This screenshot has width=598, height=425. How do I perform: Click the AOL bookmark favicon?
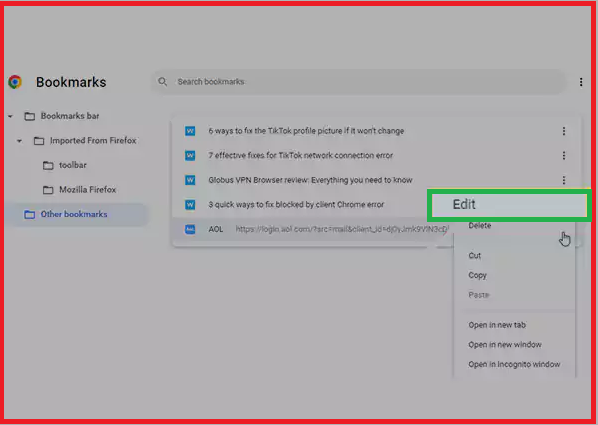(190, 229)
